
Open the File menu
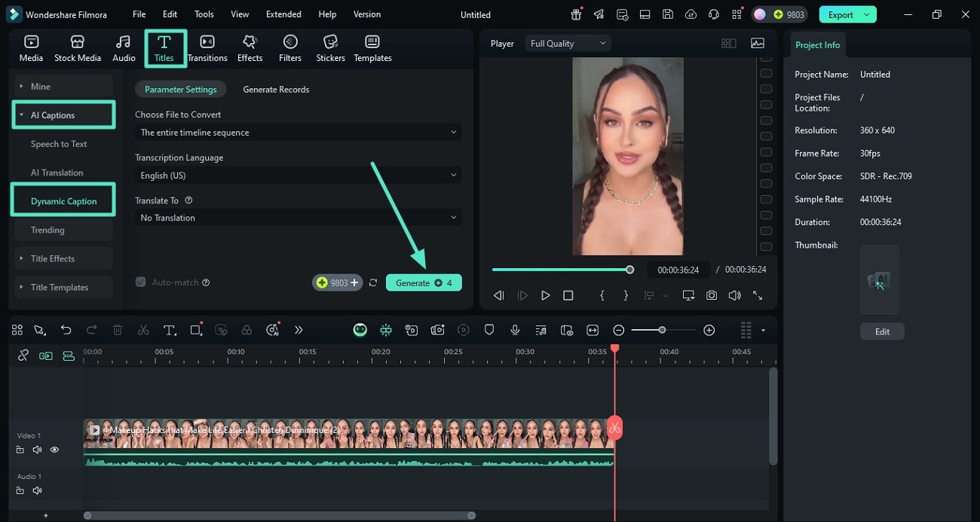coord(139,14)
